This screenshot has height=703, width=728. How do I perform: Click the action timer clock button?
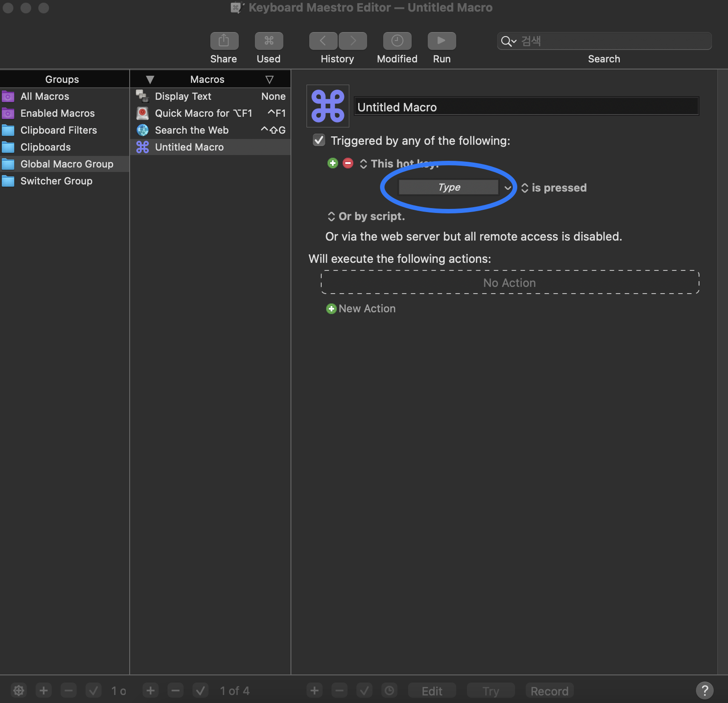point(389,691)
